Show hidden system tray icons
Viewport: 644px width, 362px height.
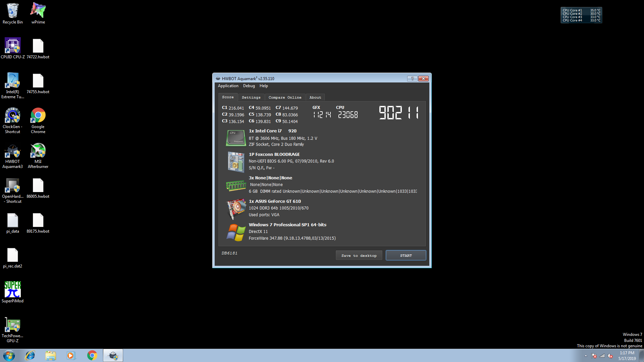(x=586, y=356)
